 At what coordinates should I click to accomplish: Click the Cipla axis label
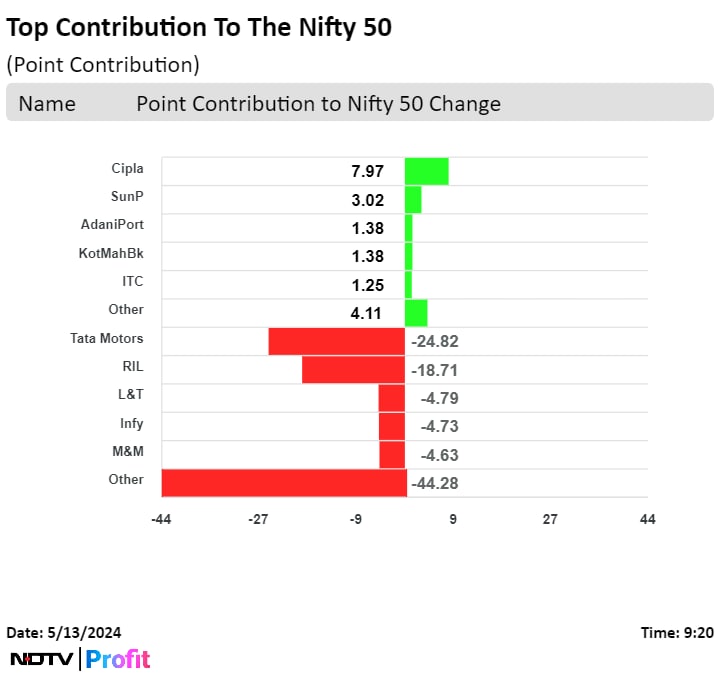point(127,168)
